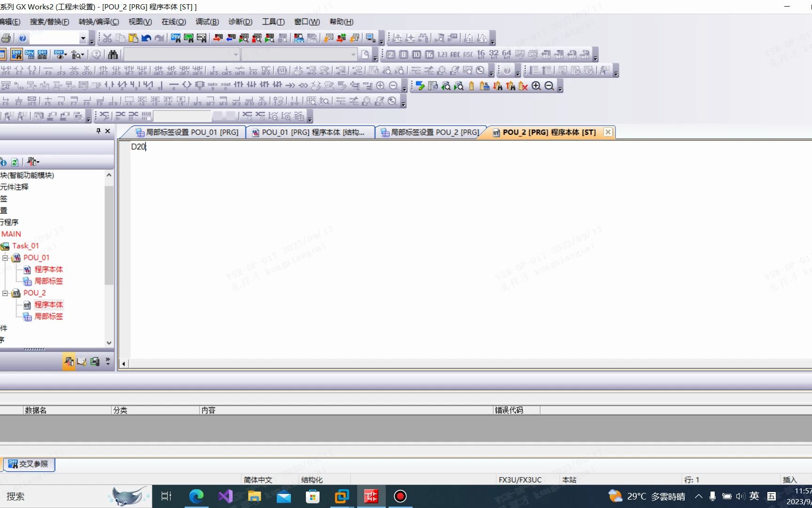Open File Explorer from the taskbar
Image resolution: width=812 pixels, height=508 pixels.
point(254,496)
